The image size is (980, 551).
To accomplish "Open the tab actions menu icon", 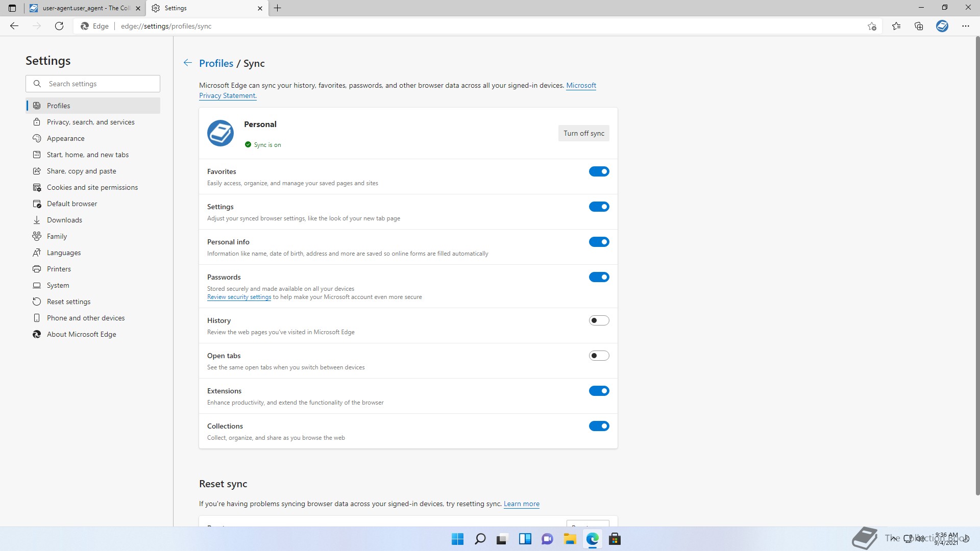I will point(12,8).
